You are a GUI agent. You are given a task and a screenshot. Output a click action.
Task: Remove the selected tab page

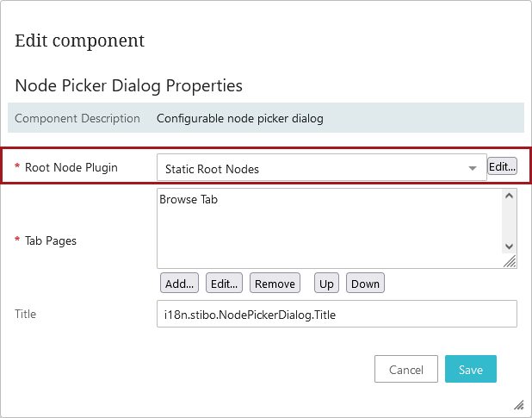[275, 284]
